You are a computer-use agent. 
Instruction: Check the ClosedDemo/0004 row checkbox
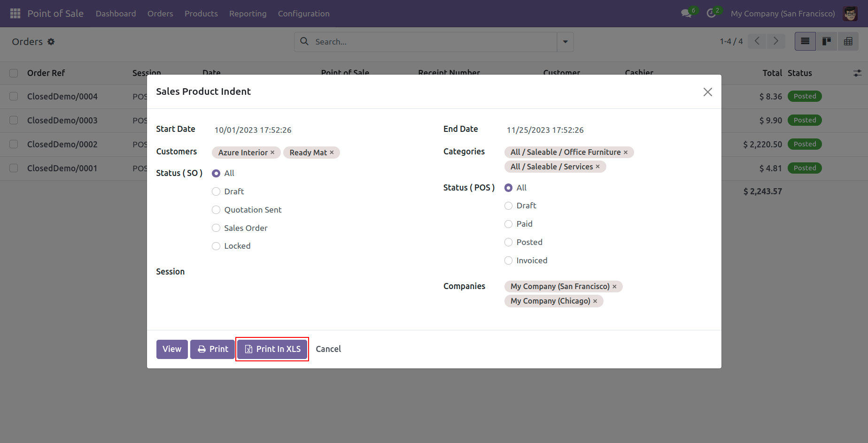[x=14, y=96]
